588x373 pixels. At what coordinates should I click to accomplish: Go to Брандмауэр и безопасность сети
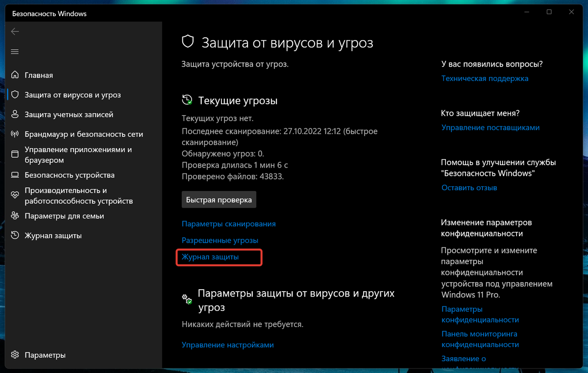pyautogui.click(x=84, y=134)
